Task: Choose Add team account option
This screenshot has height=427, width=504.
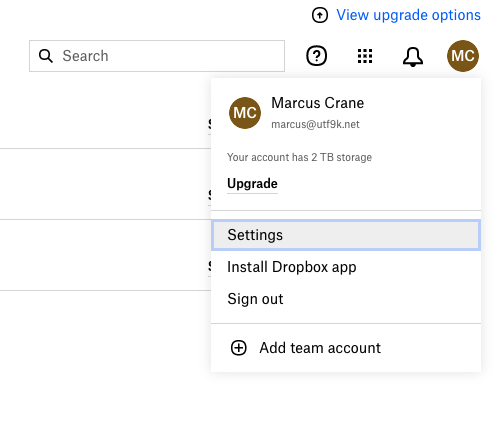Action: [x=346, y=348]
